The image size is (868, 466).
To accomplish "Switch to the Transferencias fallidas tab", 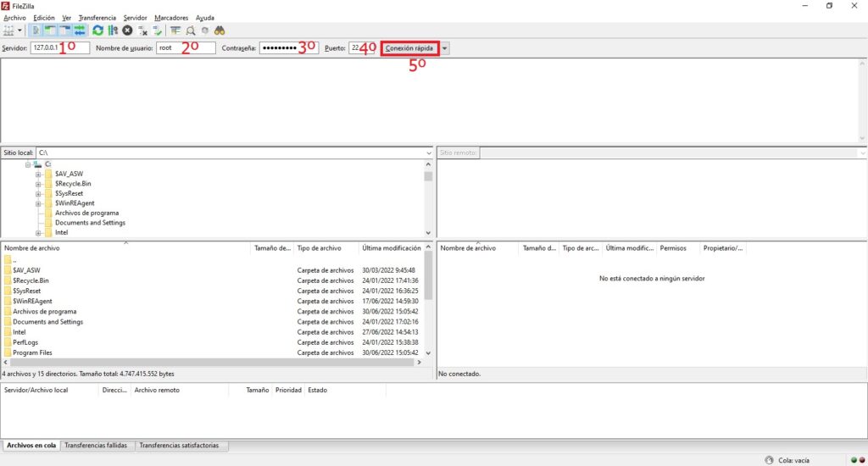I will [96, 446].
